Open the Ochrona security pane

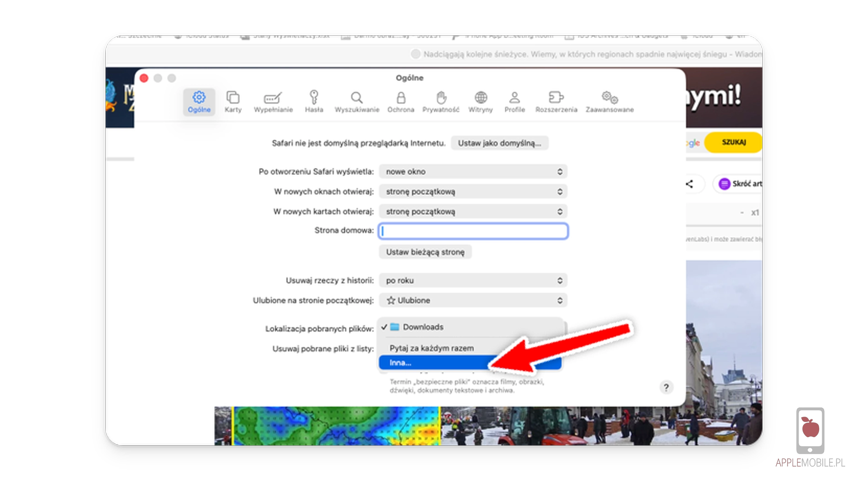[x=401, y=101]
